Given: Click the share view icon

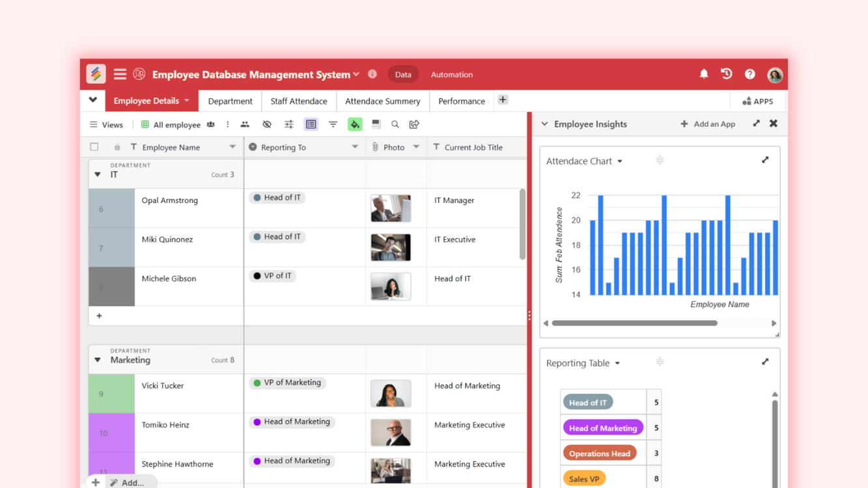Looking at the screenshot, I should [x=414, y=124].
